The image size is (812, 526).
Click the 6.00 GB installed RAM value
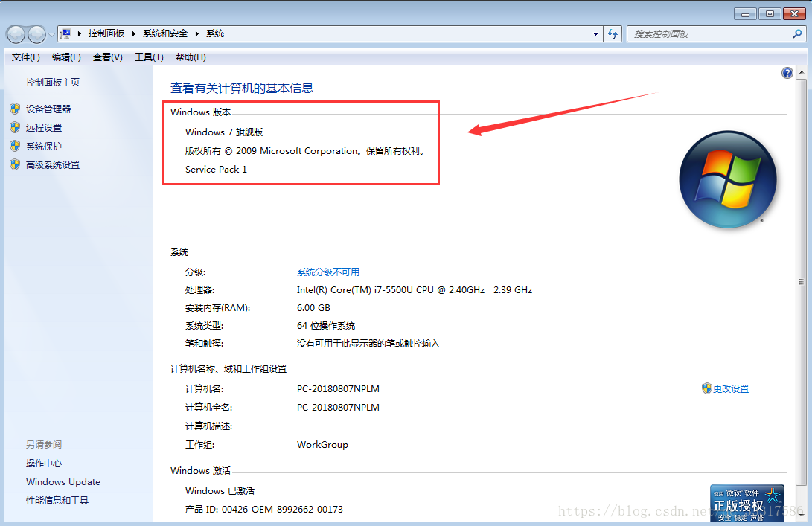point(313,308)
